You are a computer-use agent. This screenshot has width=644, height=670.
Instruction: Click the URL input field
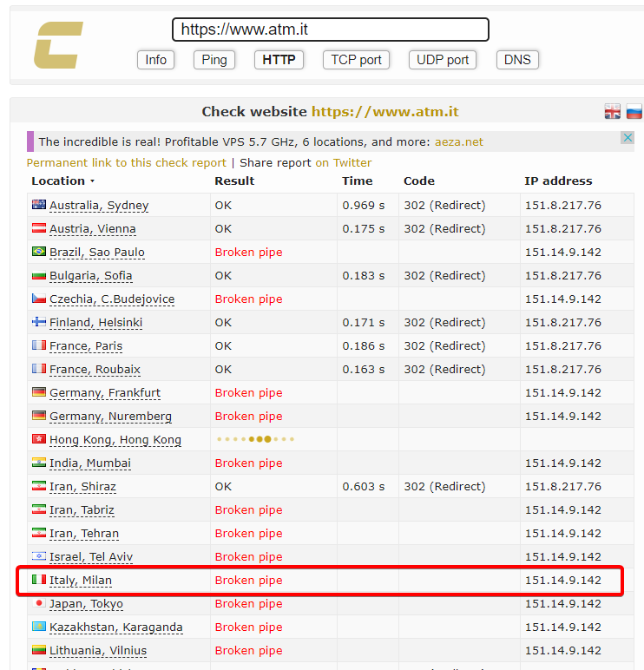pyautogui.click(x=330, y=30)
